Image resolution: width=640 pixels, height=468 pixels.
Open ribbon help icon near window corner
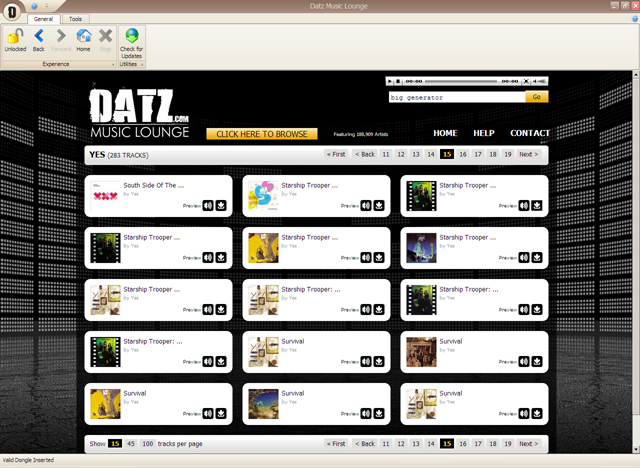635,19
